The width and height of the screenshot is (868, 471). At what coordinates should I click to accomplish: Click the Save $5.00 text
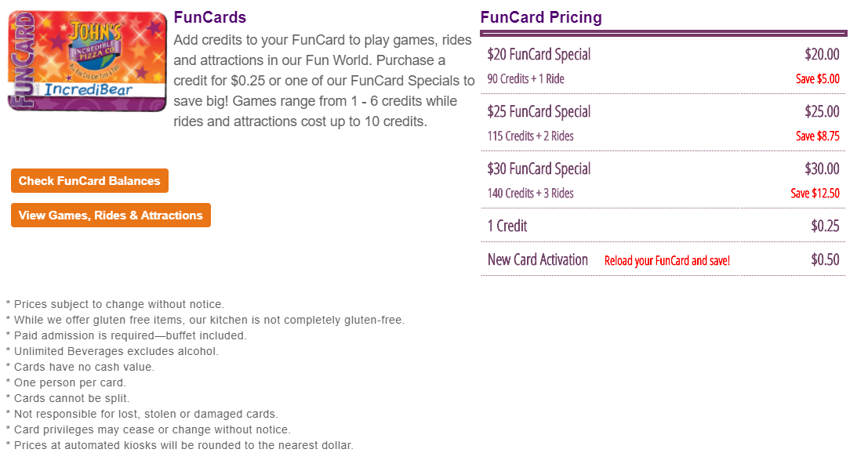coord(817,79)
